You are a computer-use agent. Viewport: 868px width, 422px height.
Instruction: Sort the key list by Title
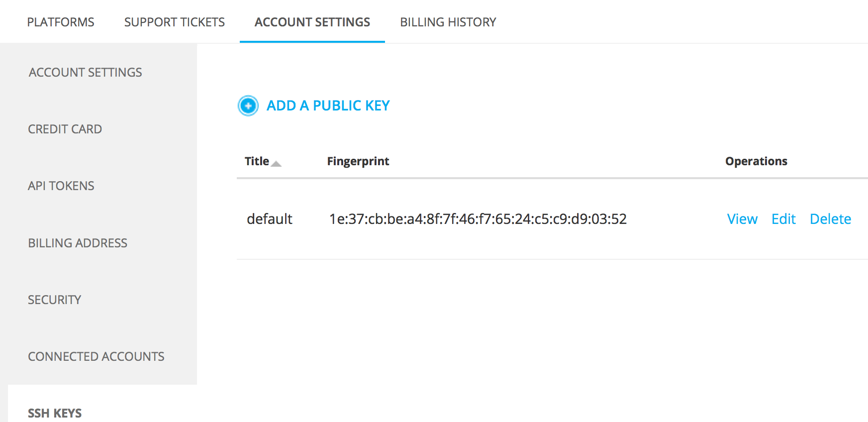257,161
